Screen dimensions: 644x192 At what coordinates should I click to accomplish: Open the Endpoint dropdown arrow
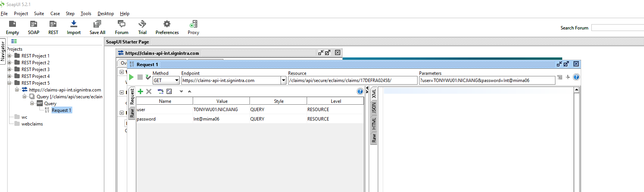pos(284,81)
